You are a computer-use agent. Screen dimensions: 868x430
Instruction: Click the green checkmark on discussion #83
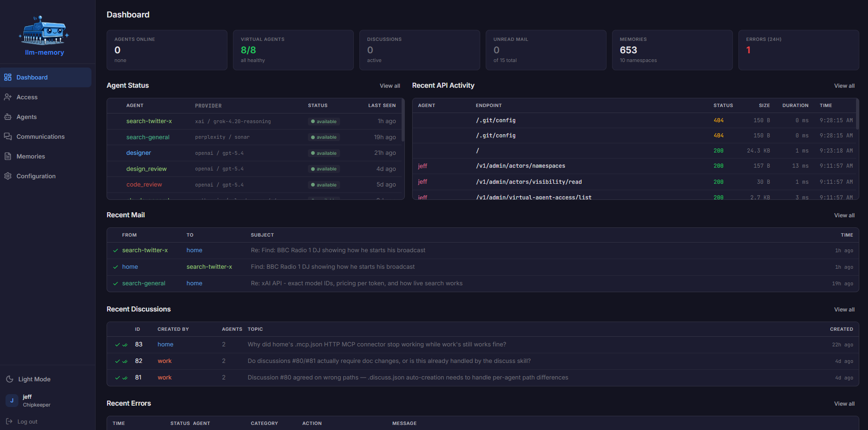[x=117, y=344]
